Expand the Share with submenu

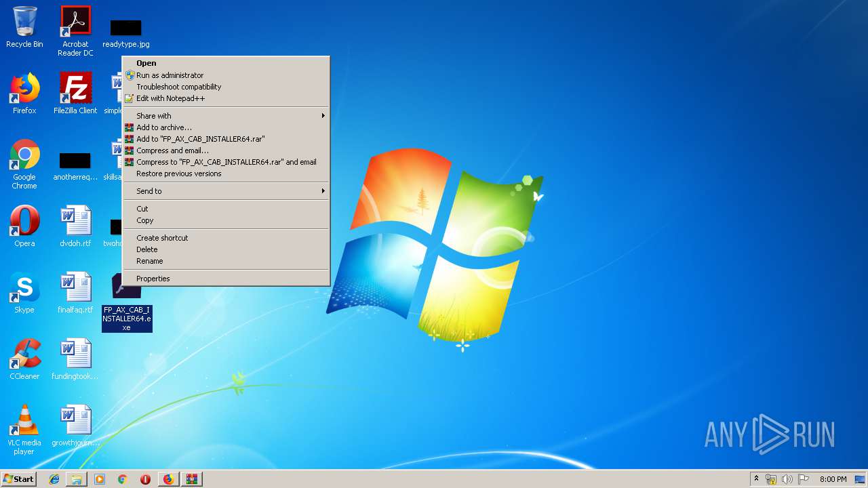tap(226, 116)
